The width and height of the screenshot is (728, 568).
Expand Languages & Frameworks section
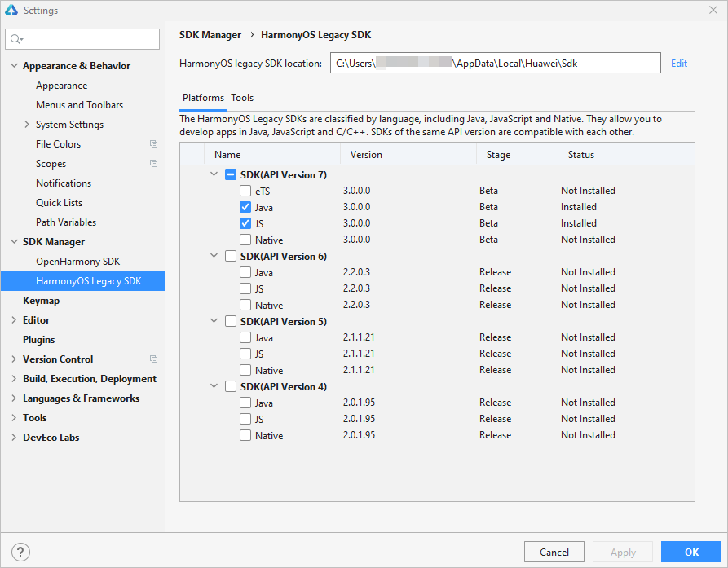coord(14,398)
